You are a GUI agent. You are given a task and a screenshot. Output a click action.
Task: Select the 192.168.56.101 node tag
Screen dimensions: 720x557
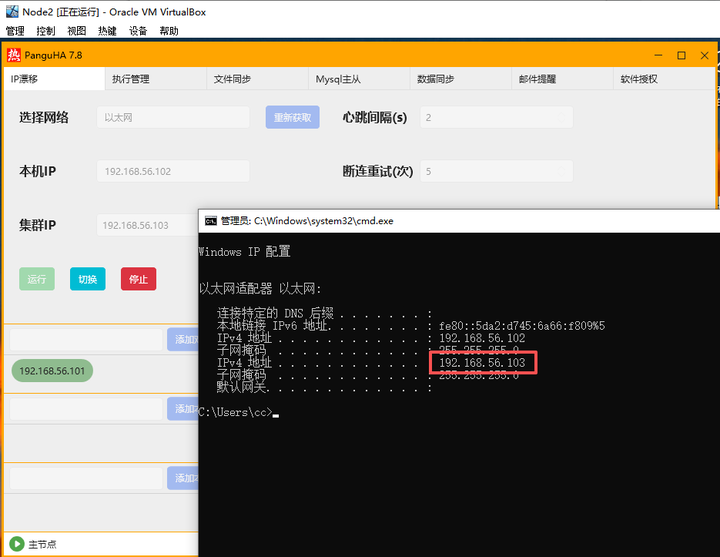click(52, 371)
